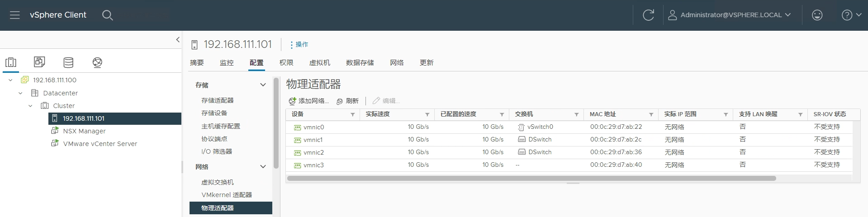
Task: Collapse the 存储 configuration section
Action: click(x=263, y=85)
